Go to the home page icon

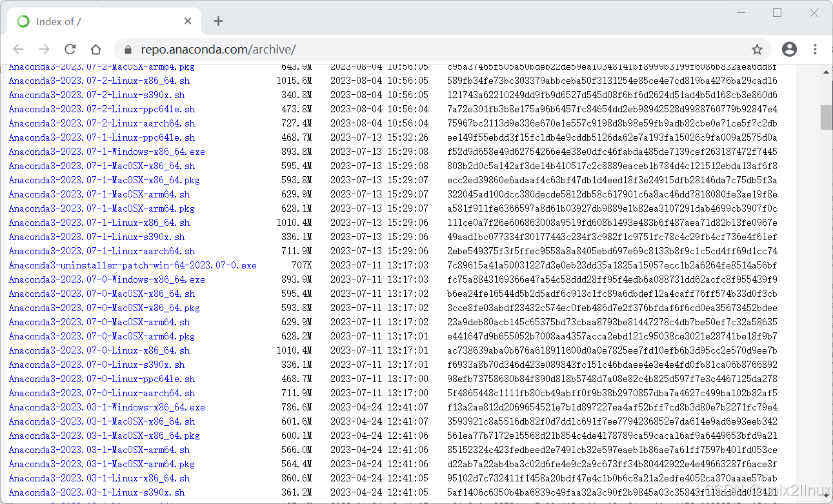click(95, 50)
